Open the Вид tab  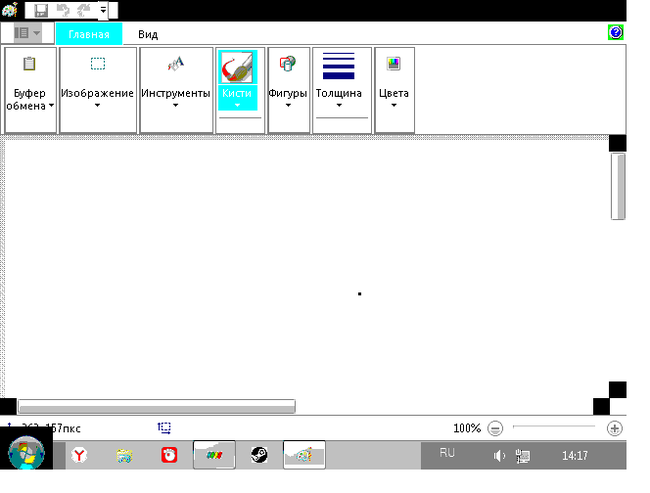coord(148,34)
